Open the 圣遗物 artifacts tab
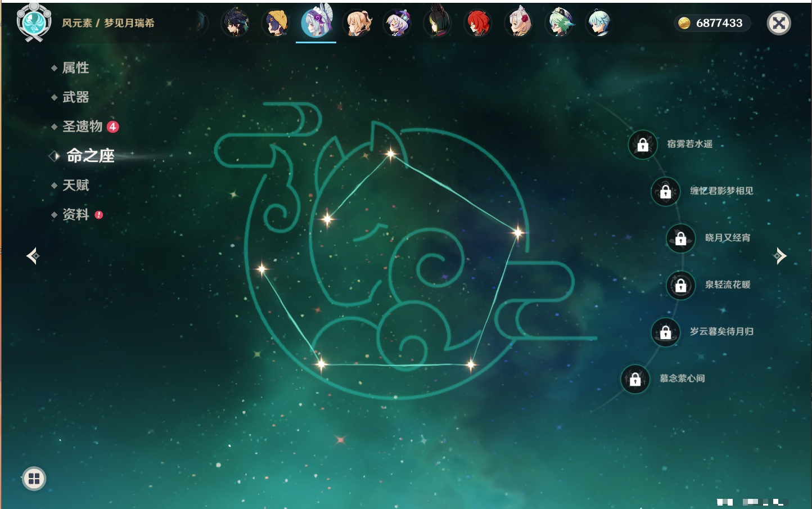This screenshot has height=509, width=812. pyautogui.click(x=82, y=127)
